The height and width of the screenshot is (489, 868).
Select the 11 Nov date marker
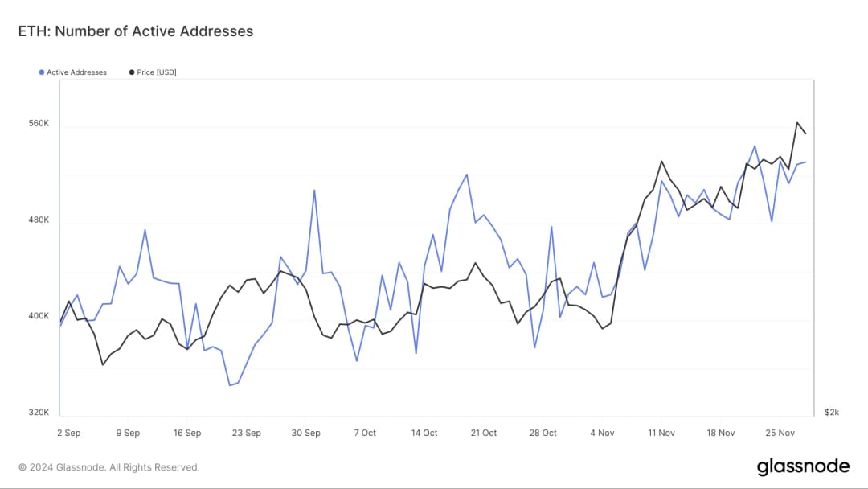coord(661,433)
